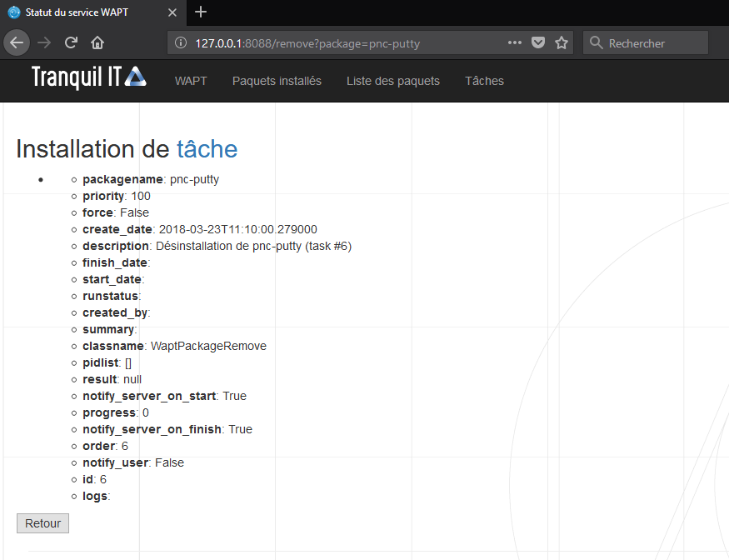Click the Installation de heading text

click(93, 149)
